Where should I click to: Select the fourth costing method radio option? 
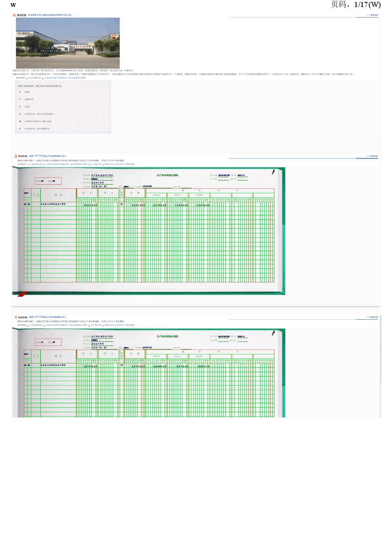[20, 114]
